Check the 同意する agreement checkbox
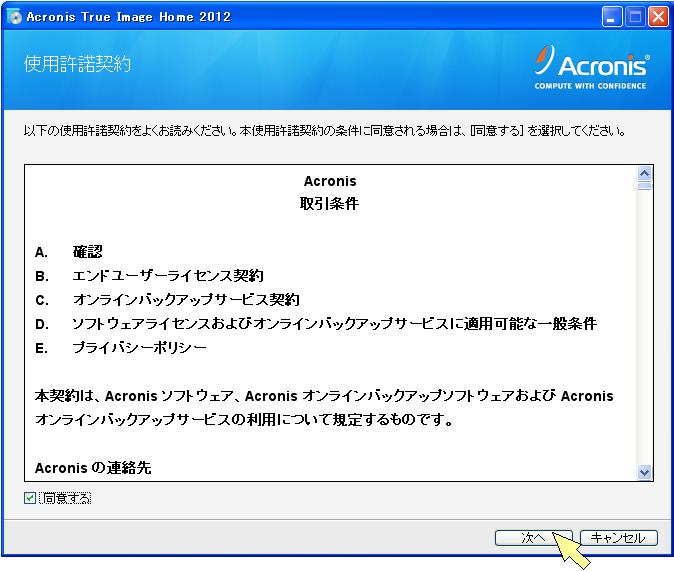Screen dimensions: 674x571 30,498
